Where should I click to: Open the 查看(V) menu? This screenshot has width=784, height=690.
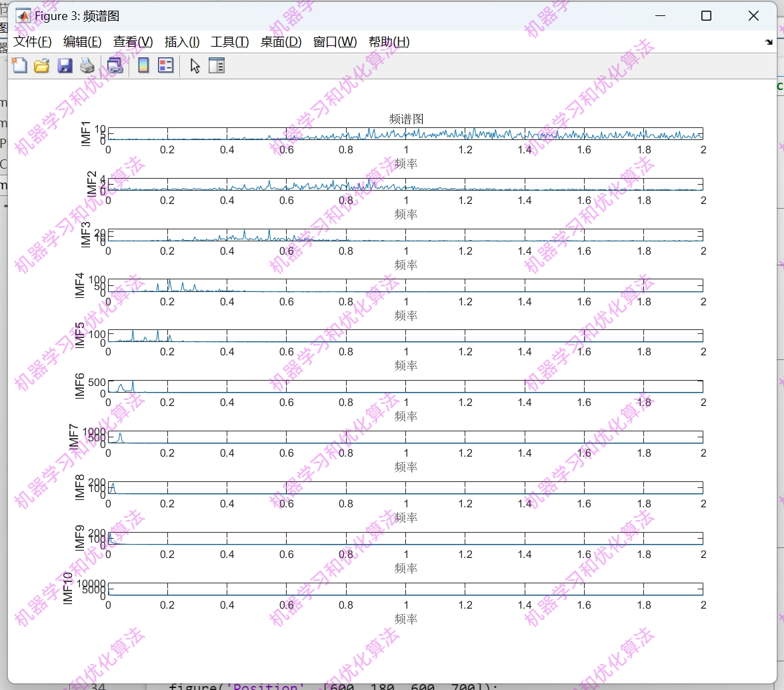tap(133, 42)
